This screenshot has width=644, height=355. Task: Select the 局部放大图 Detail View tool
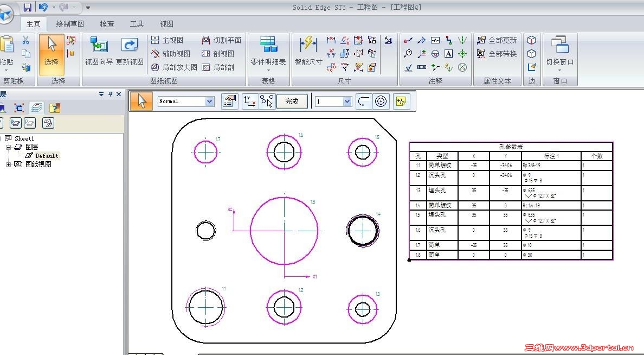tap(174, 67)
